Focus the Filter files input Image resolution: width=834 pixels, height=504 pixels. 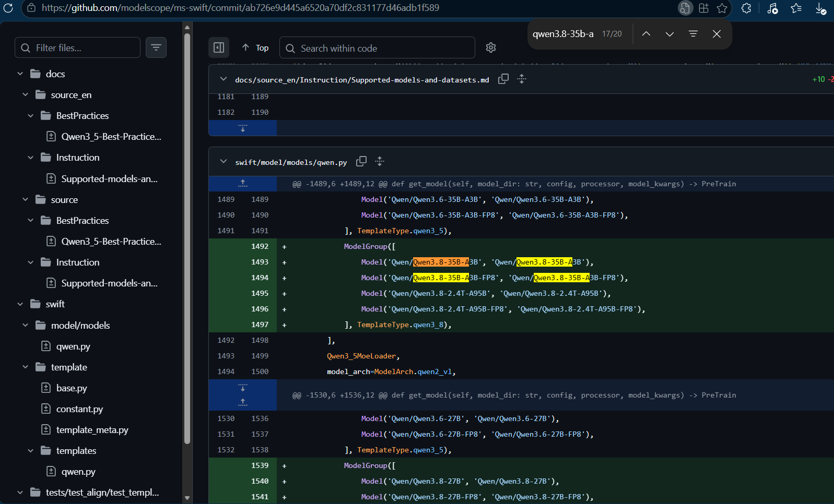pyautogui.click(x=77, y=47)
